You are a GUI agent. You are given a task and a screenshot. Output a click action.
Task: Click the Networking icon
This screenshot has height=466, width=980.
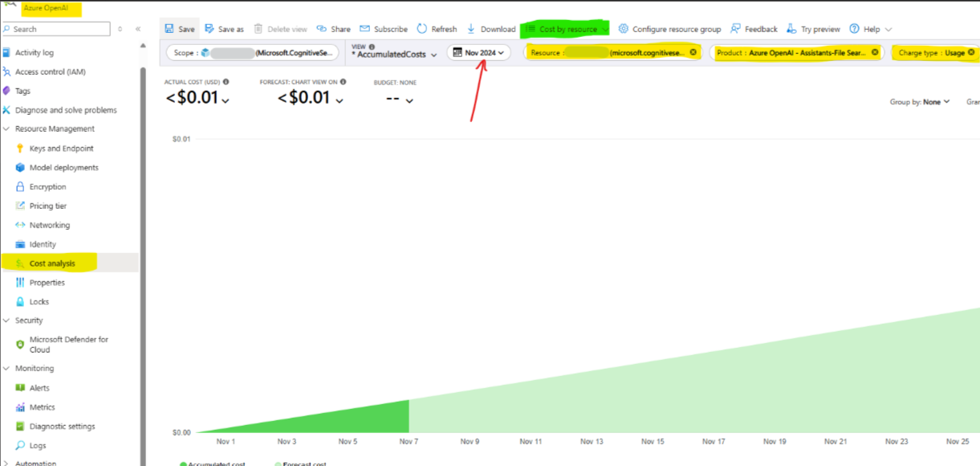(x=21, y=225)
